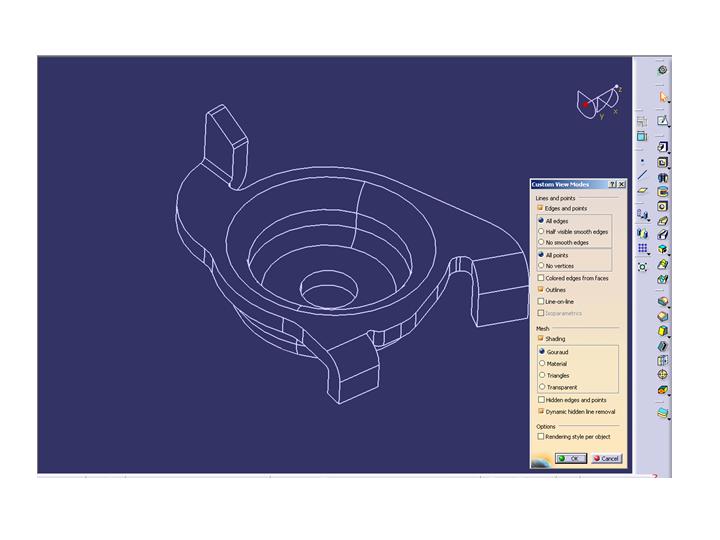Choose the Thickness tool
720x540 pixels.
(x=662, y=360)
